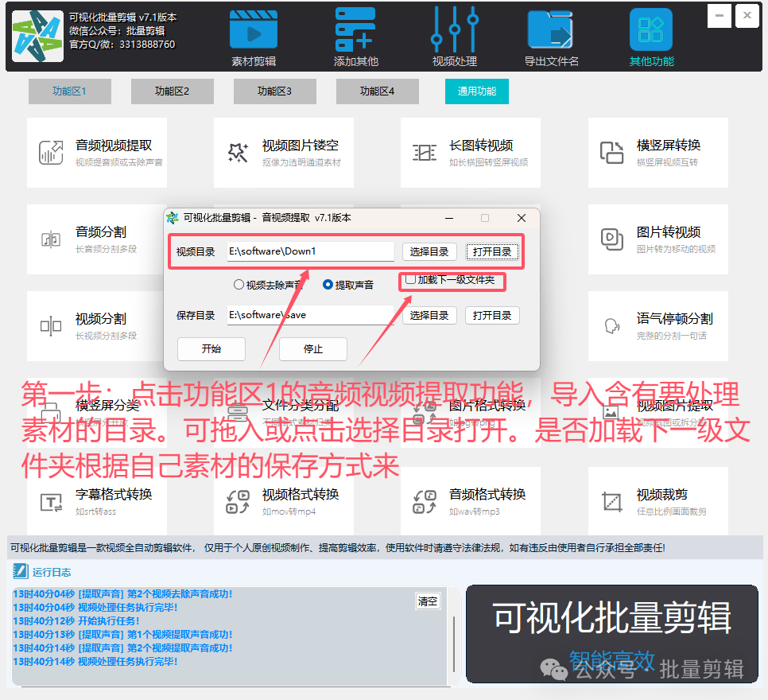Click log line 第2个视频去除声音成功
768x700 pixels.
tap(122, 593)
